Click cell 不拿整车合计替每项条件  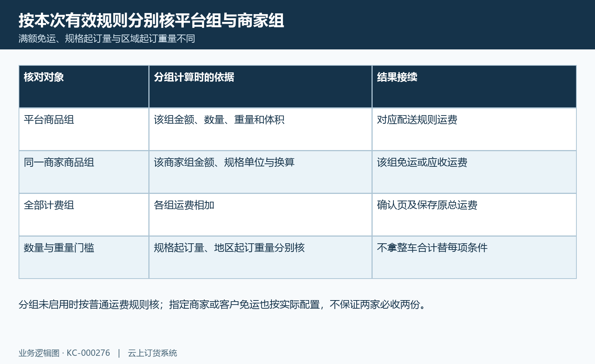(x=474, y=257)
